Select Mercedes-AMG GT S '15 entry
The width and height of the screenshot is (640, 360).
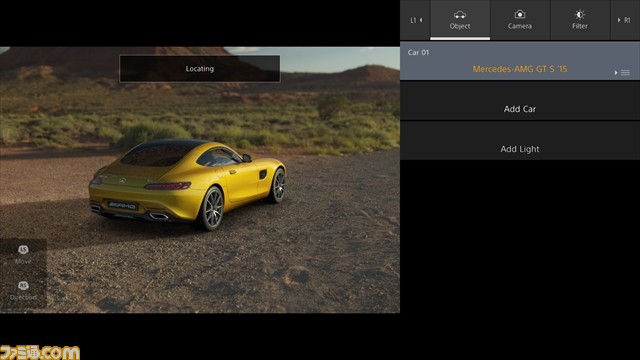(520, 69)
